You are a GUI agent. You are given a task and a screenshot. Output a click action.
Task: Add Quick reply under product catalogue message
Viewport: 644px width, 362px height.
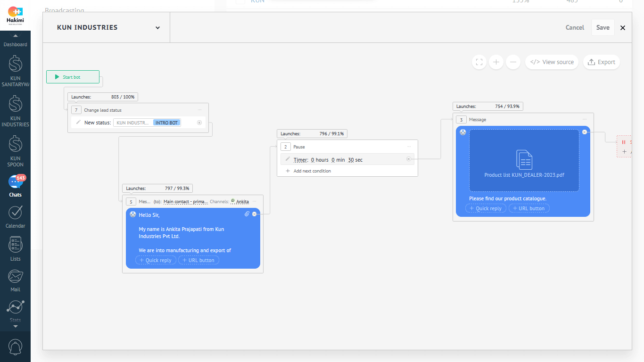pyautogui.click(x=486, y=208)
